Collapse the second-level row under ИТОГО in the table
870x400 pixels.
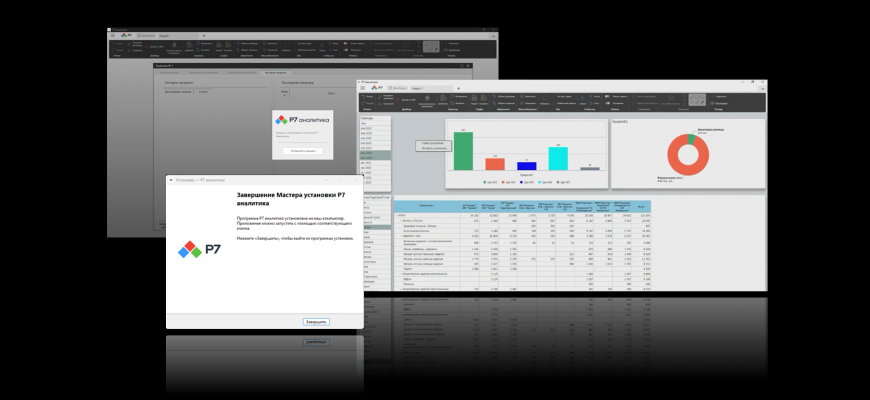(401, 220)
